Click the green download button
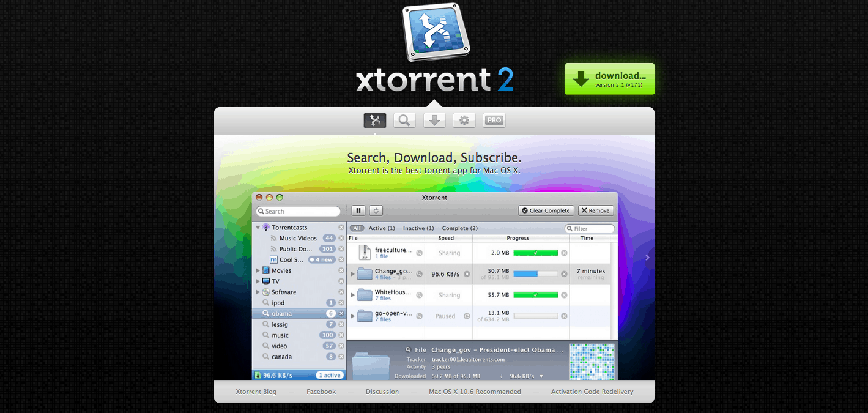Viewport: 868px width, 413px height. click(609, 79)
